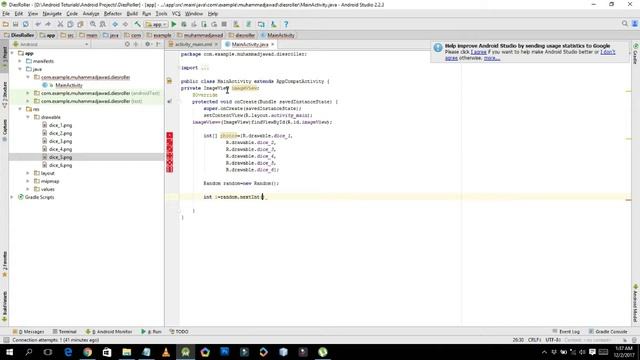Click the Replace toolbar icon
The image size is (640, 360).
(x=102, y=24)
